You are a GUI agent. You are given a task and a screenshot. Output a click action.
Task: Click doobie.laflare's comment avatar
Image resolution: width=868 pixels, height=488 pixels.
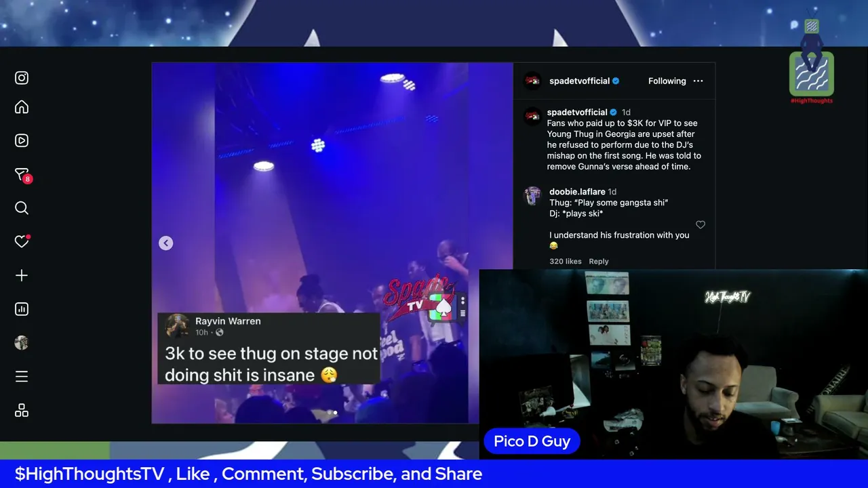[532, 196]
